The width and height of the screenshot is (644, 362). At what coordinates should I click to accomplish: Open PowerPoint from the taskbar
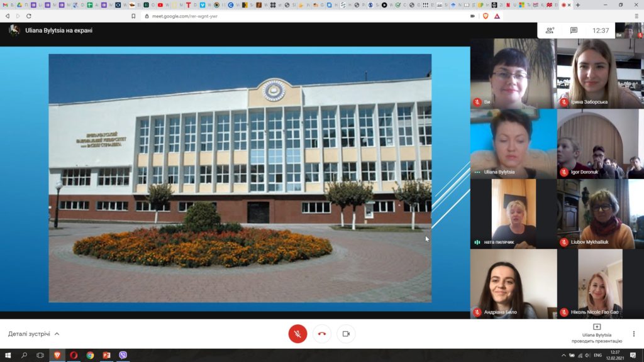(x=106, y=355)
